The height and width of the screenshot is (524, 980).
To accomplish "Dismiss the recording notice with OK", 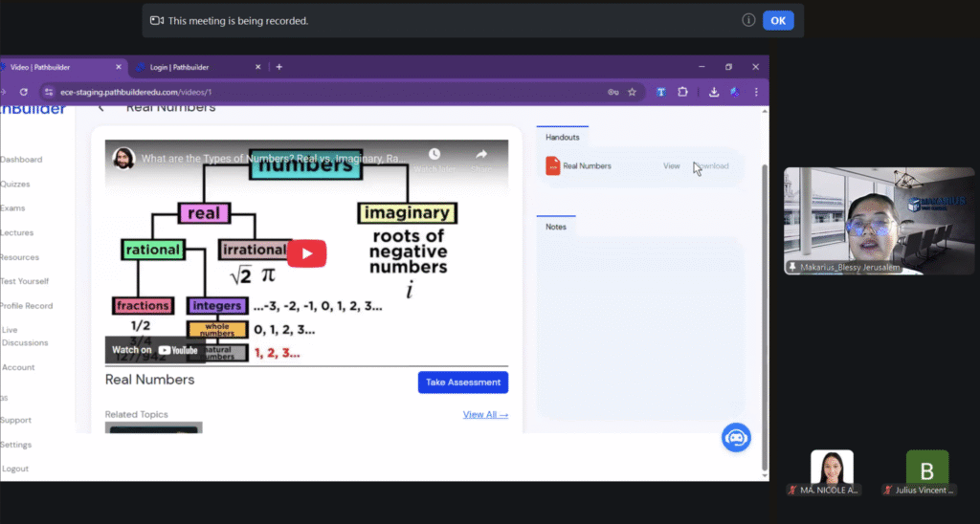I will point(778,20).
